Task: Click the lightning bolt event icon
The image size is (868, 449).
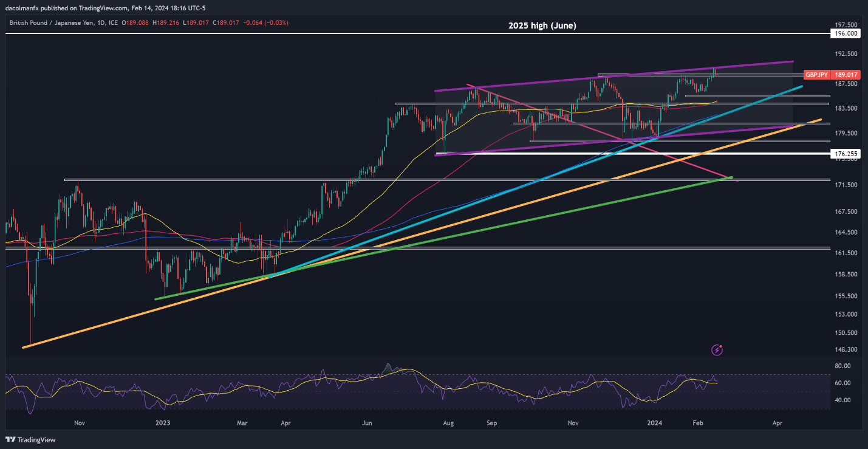Action: (718, 350)
